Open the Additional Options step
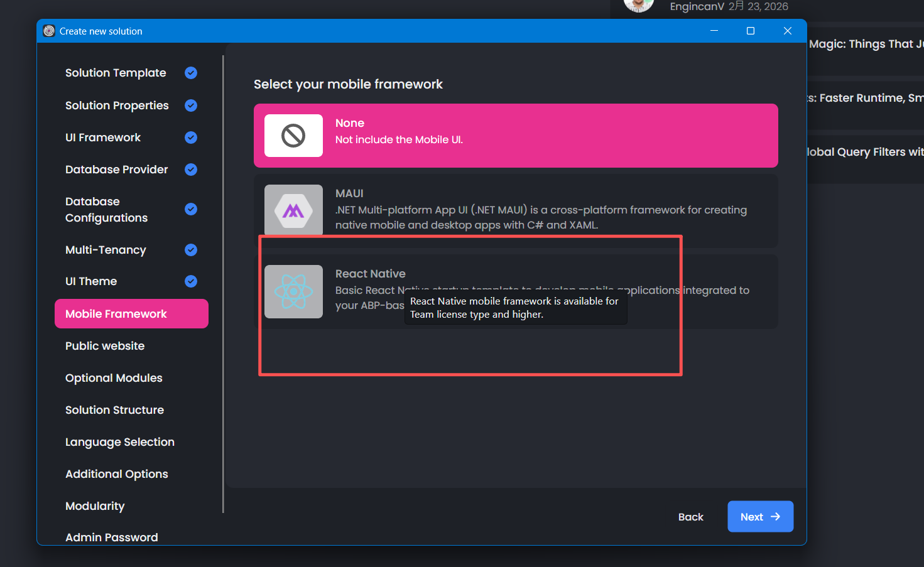Image resolution: width=924 pixels, height=567 pixels. [116, 474]
